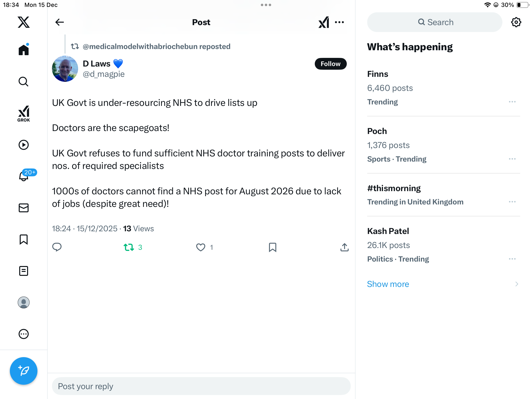
Task: Open search settings gear icon
Action: point(516,22)
